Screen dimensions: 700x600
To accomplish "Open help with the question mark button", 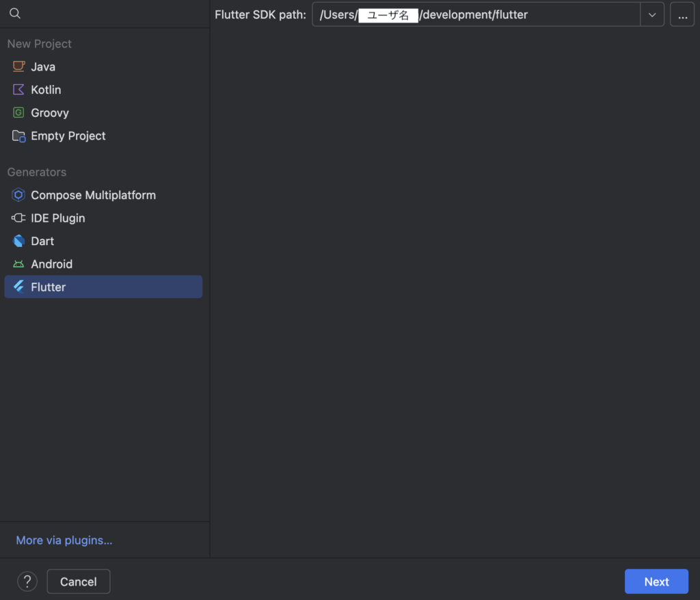I will (x=27, y=582).
